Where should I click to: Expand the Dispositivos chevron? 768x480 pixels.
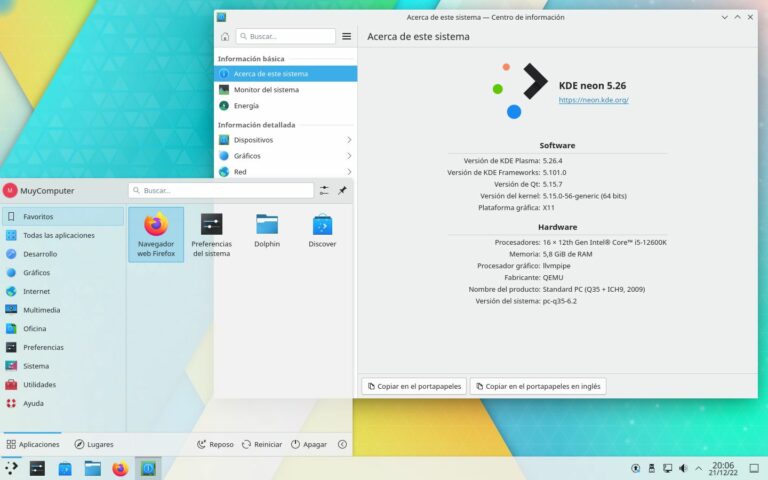[349, 140]
